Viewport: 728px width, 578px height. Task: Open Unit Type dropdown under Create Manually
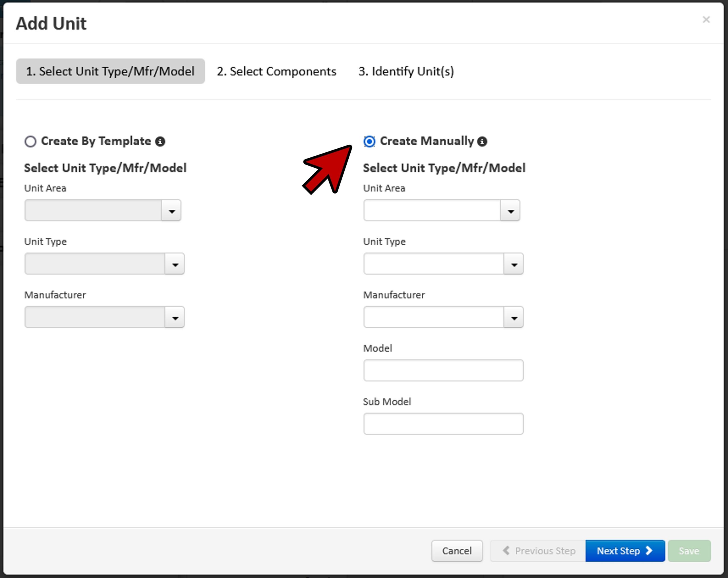click(x=514, y=264)
